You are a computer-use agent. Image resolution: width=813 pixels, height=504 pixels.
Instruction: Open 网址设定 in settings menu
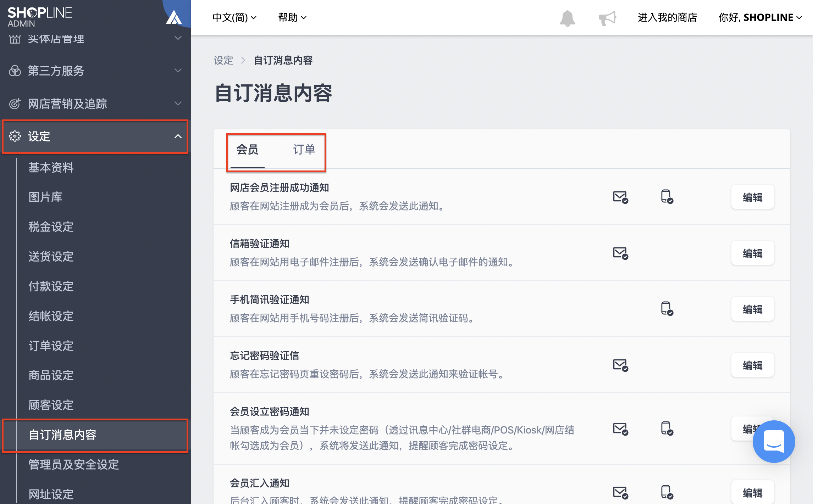click(x=51, y=494)
